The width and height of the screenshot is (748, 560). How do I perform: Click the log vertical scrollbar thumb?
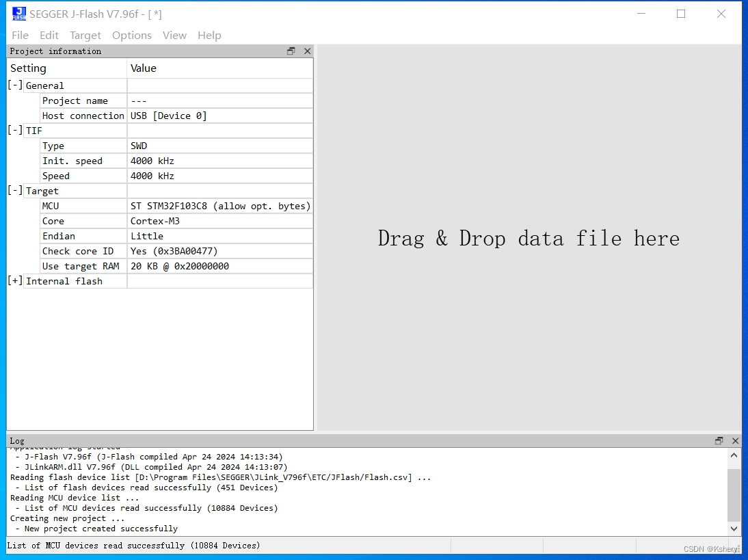[x=734, y=495]
